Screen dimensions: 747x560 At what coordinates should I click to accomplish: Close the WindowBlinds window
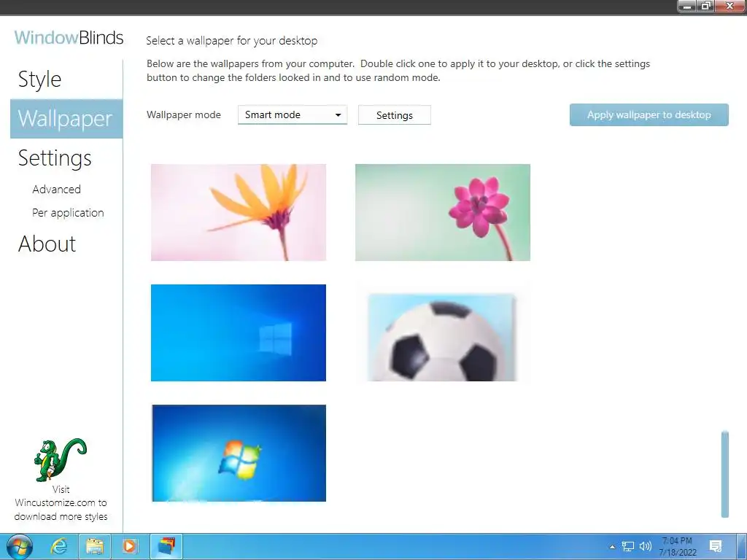click(x=731, y=6)
